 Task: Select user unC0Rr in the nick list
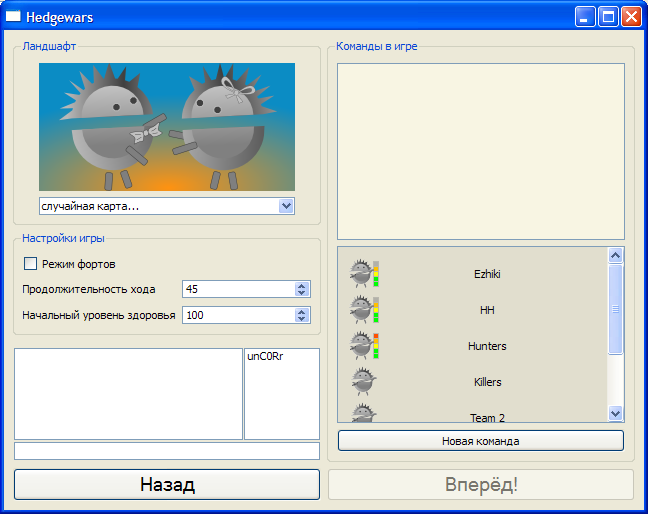(265, 357)
